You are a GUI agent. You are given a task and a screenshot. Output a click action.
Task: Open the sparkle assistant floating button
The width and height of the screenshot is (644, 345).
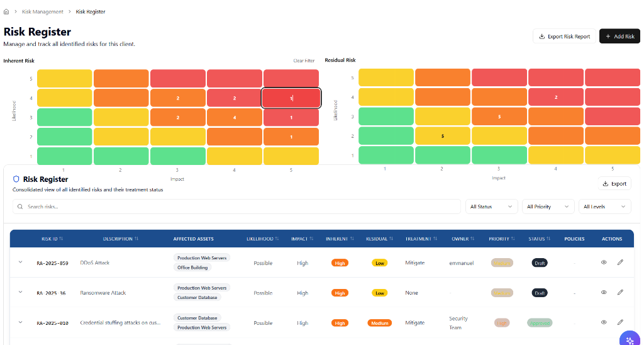click(630, 339)
